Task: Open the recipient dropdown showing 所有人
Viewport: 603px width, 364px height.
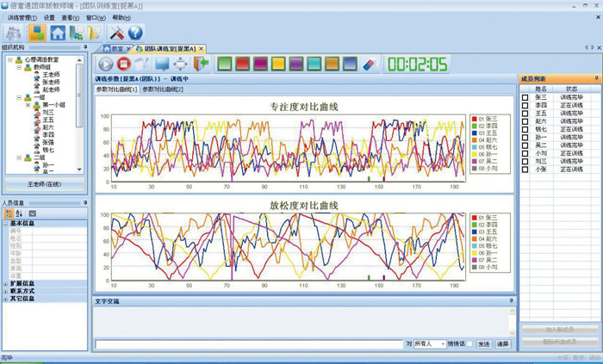Action: pos(441,343)
